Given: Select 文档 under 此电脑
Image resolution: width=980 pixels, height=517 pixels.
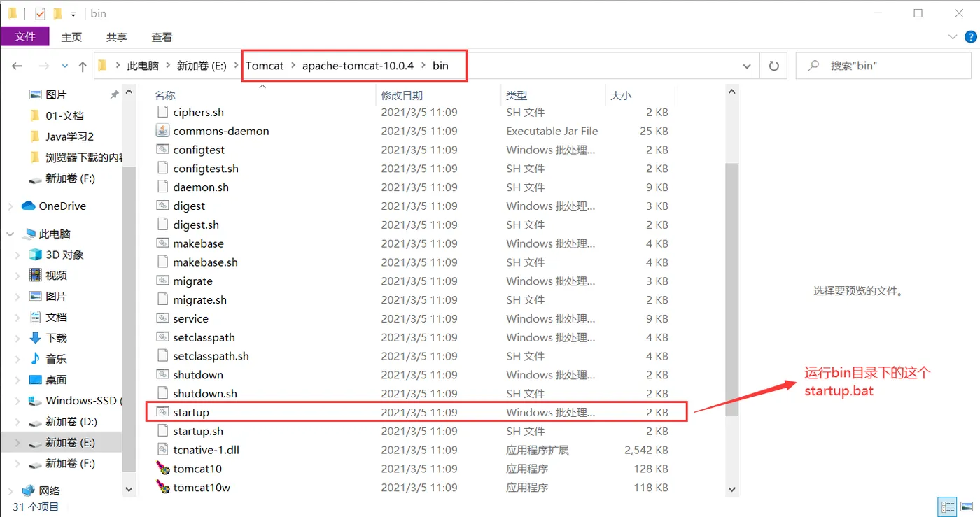Looking at the screenshot, I should (x=56, y=317).
